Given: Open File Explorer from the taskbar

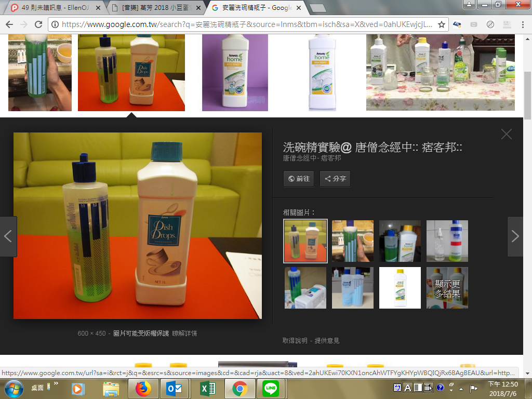Looking at the screenshot, I should coord(111,389).
